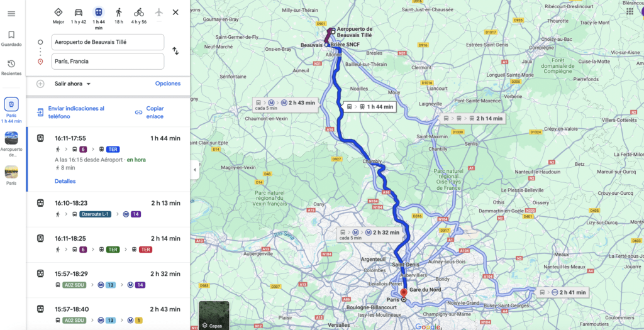The height and width of the screenshot is (330, 644).
Task: Open the hamburger main menu
Action: pyautogui.click(x=11, y=14)
